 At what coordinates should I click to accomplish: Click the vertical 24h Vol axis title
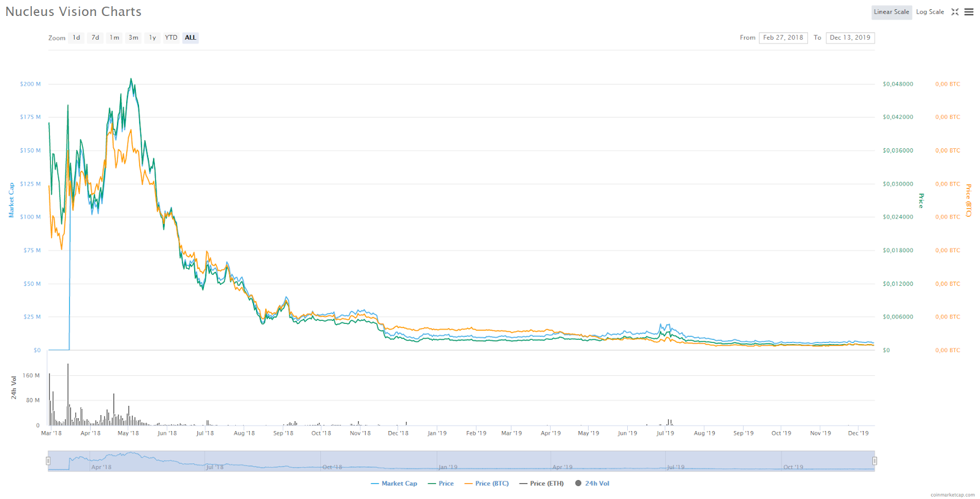click(13, 388)
